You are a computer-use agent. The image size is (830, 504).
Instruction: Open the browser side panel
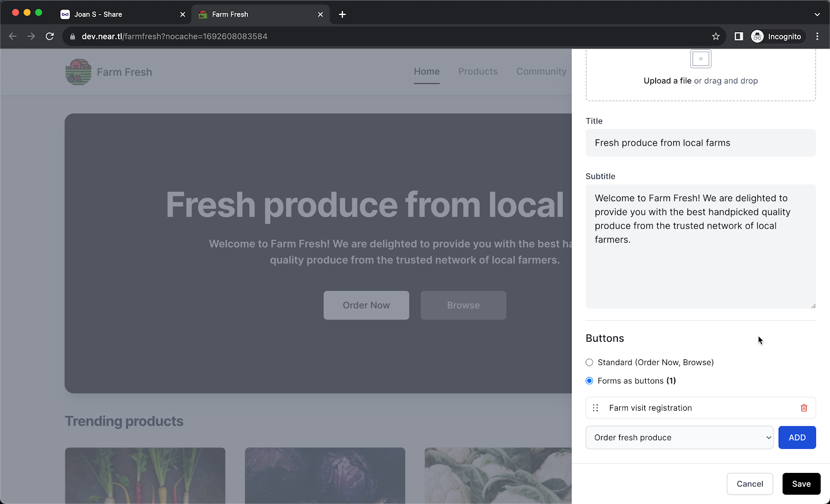coord(739,36)
